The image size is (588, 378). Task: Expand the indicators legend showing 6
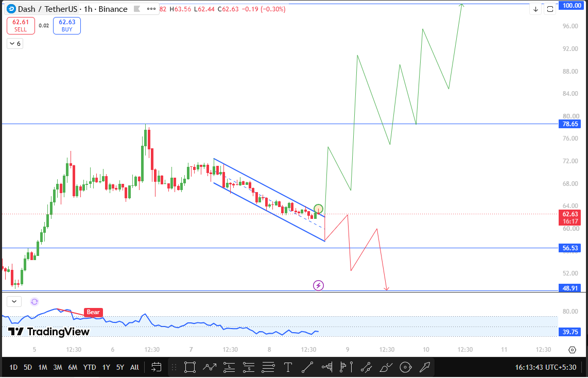pyautogui.click(x=15, y=44)
